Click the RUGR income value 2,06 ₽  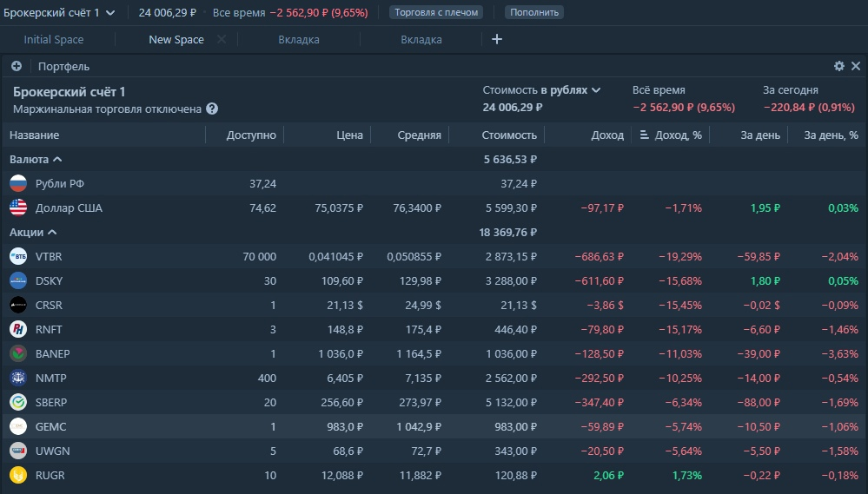click(608, 476)
